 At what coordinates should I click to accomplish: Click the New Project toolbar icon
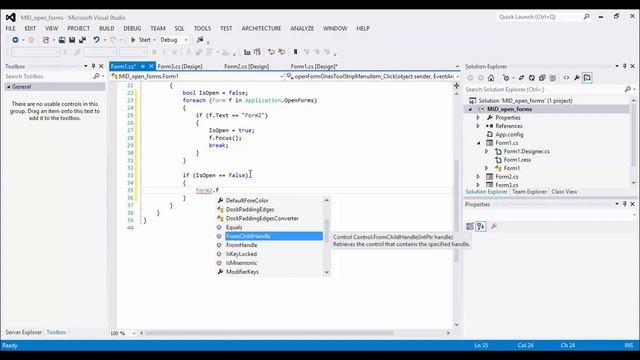click(46, 40)
